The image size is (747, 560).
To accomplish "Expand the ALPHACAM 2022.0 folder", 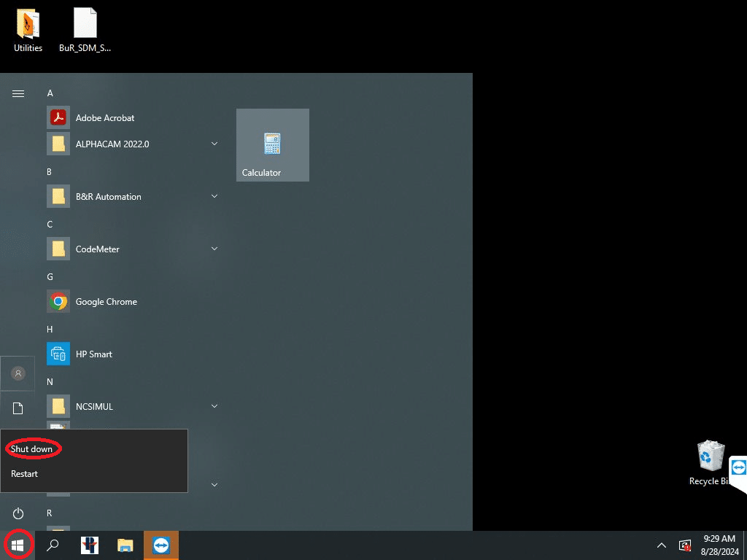I will coord(214,144).
